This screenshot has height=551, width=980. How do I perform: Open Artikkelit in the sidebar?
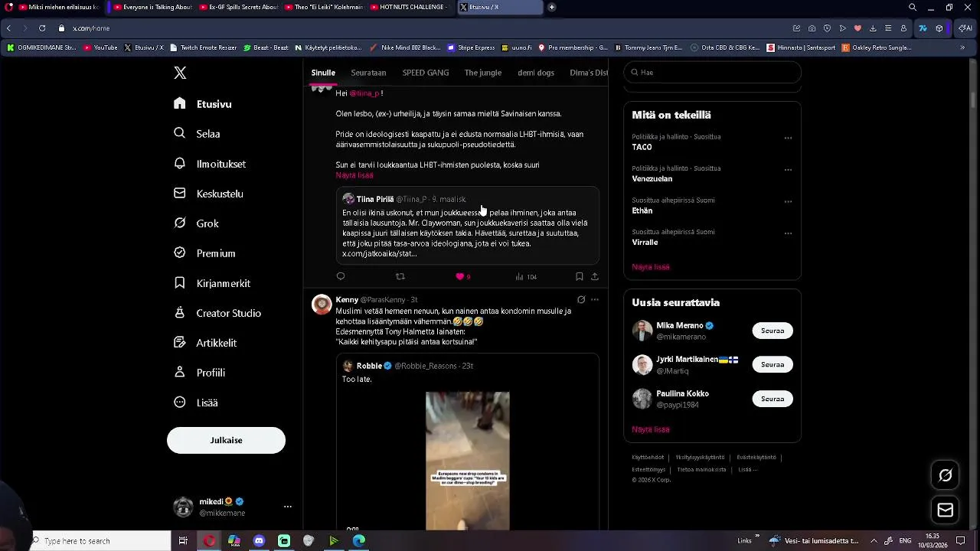pyautogui.click(x=205, y=343)
